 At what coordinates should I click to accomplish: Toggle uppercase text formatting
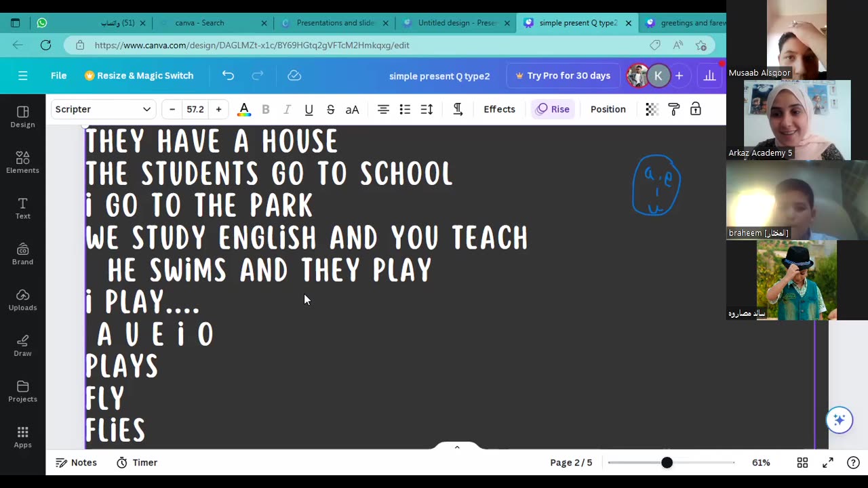352,109
